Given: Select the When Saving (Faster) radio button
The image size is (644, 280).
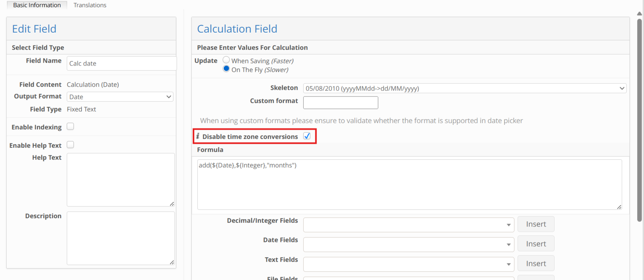Looking at the screenshot, I should tap(226, 60).
